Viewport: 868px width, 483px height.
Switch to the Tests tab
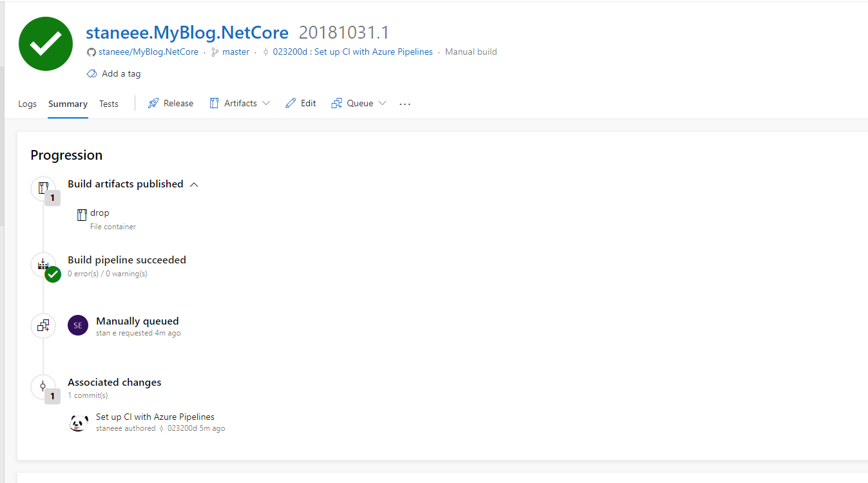point(109,104)
